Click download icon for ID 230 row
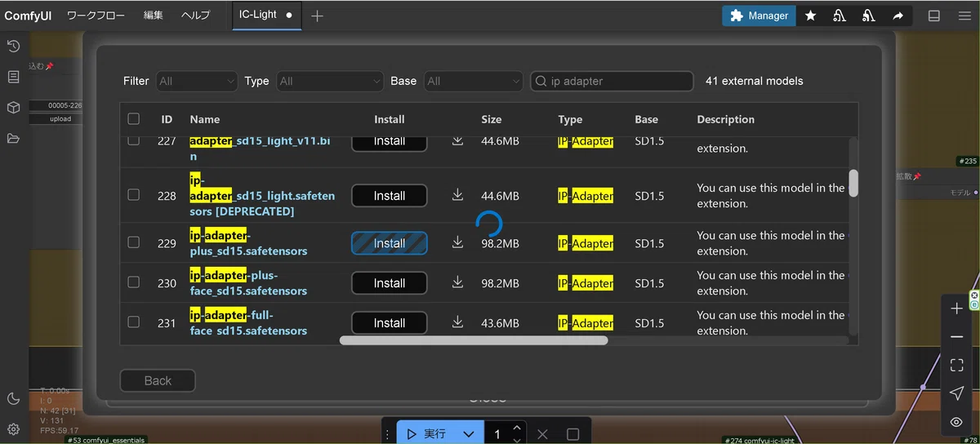The width and height of the screenshot is (980, 444). click(457, 282)
